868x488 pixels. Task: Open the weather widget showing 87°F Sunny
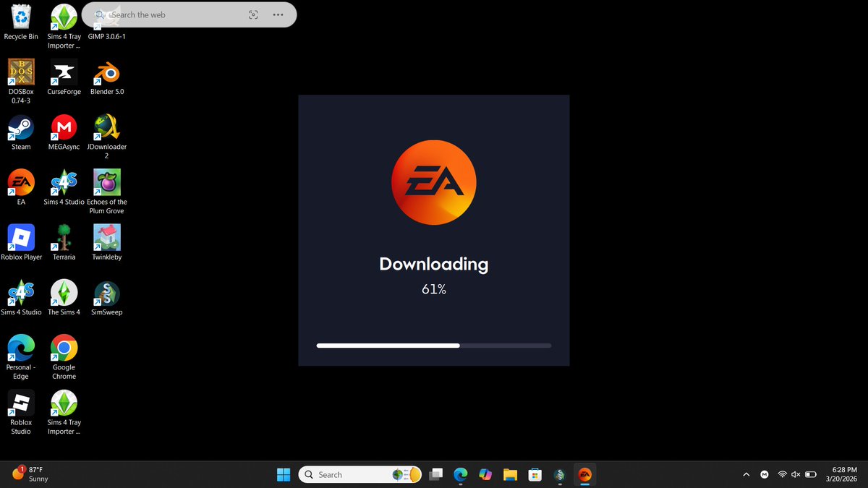(x=30, y=474)
